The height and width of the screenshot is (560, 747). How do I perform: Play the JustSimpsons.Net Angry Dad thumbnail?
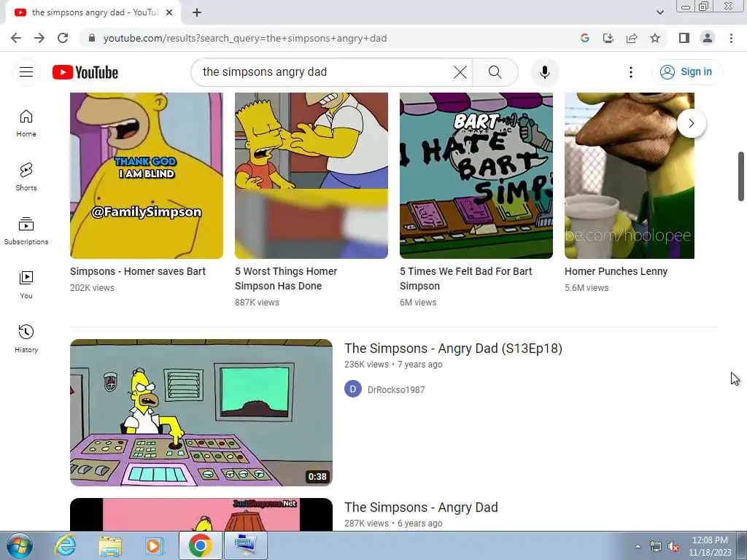[x=201, y=514]
